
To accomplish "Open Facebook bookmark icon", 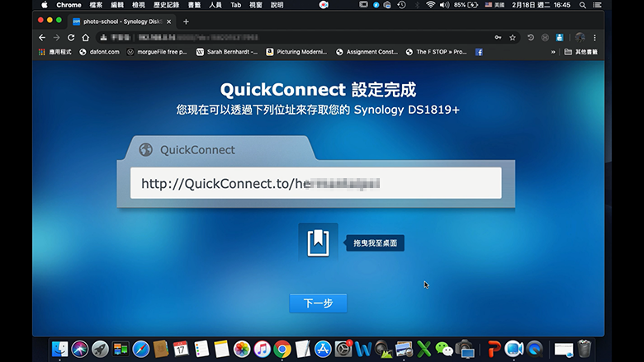I will click(479, 52).
